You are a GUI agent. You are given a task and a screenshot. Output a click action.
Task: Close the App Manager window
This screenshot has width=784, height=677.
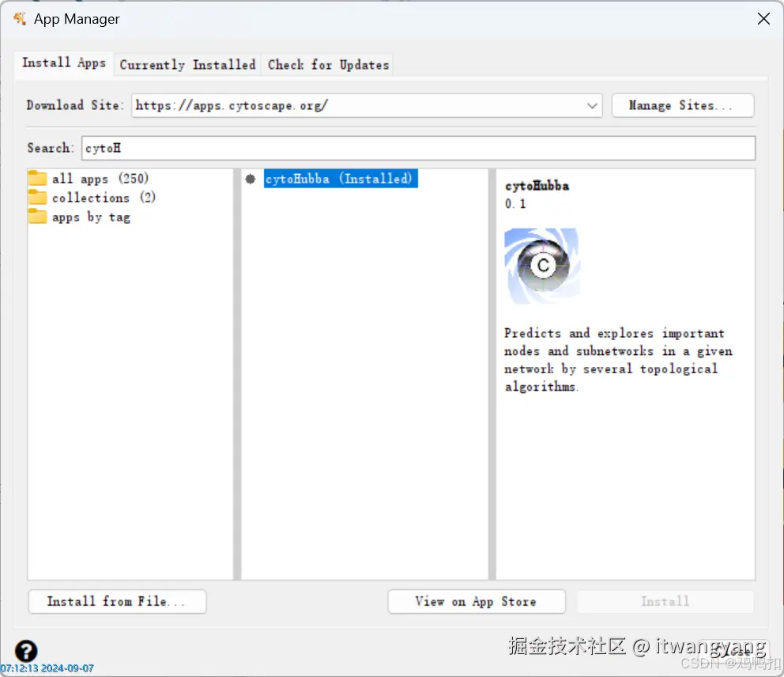click(x=763, y=19)
